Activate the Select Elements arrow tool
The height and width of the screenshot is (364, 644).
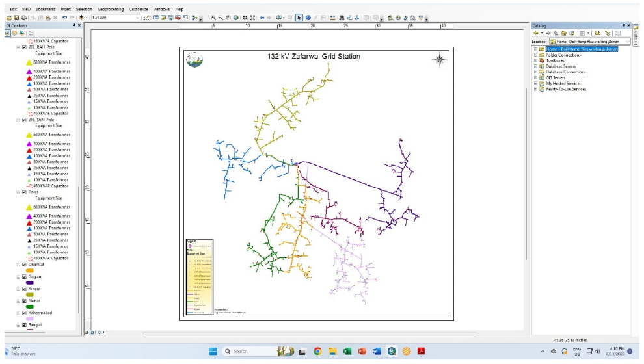click(x=299, y=18)
